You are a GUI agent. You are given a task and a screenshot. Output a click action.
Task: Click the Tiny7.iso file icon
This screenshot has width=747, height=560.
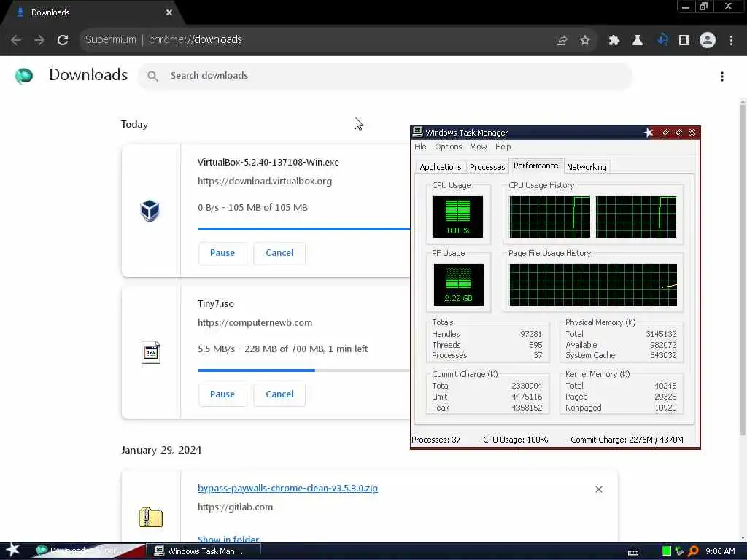(x=151, y=352)
